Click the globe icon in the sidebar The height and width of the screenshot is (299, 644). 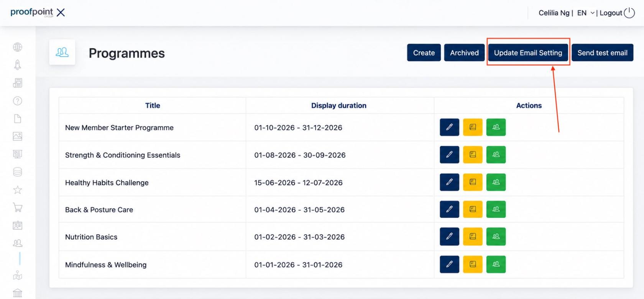[17, 47]
